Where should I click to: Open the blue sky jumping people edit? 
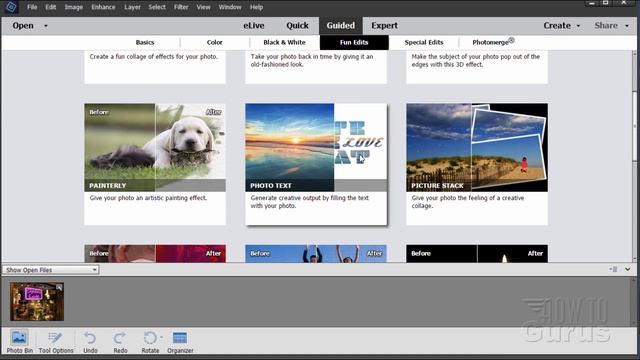[316, 253]
